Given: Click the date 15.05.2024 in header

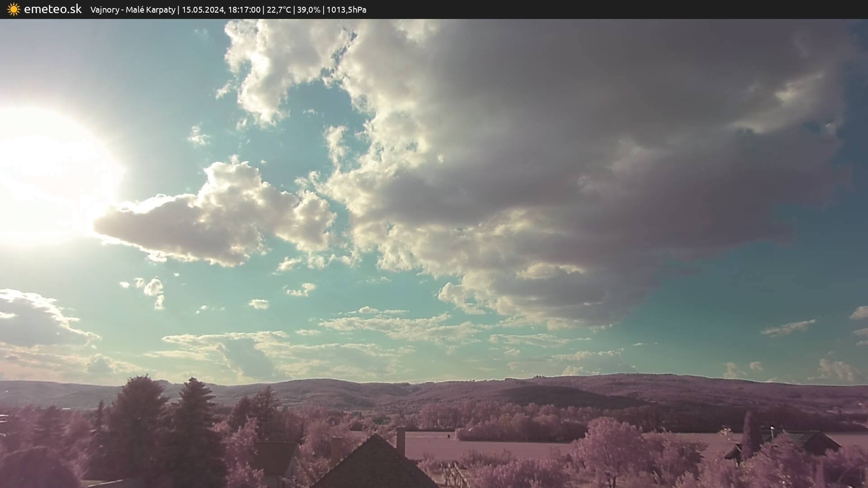Looking at the screenshot, I should pos(203,9).
